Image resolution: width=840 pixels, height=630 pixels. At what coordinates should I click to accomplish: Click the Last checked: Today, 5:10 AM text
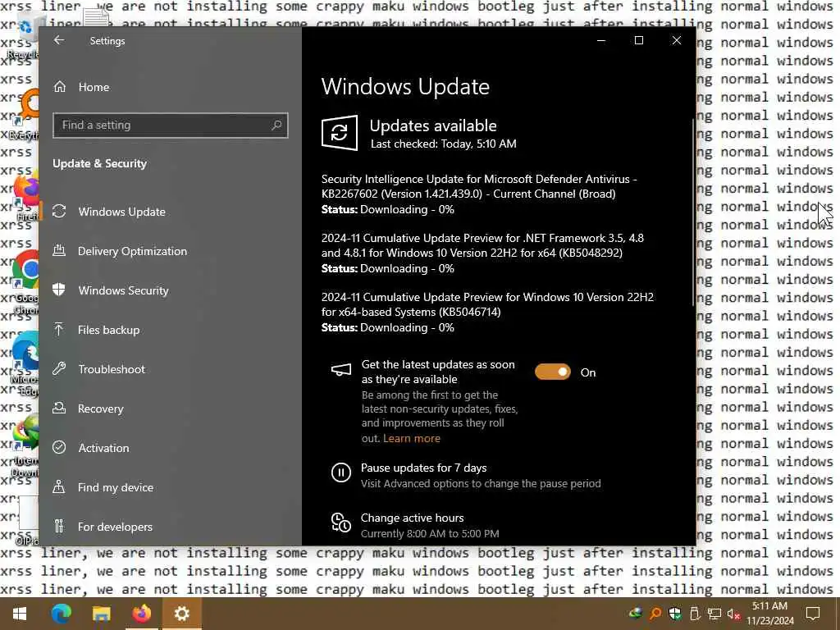click(444, 144)
